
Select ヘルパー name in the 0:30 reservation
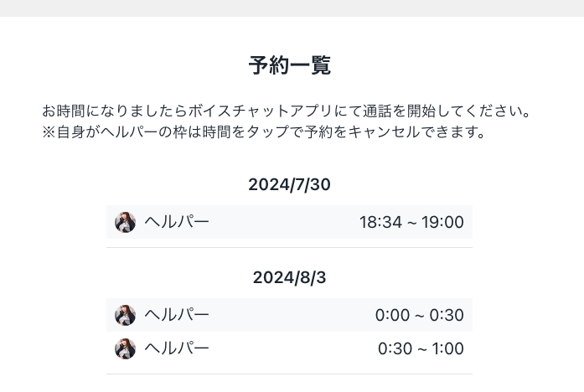click(177, 348)
